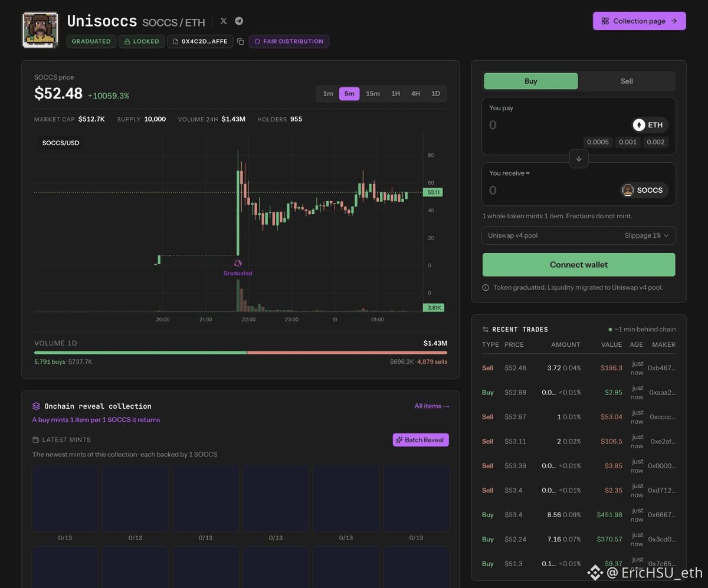Select the 15m chart interval
Viewport: 708px width, 588px height.
click(373, 94)
